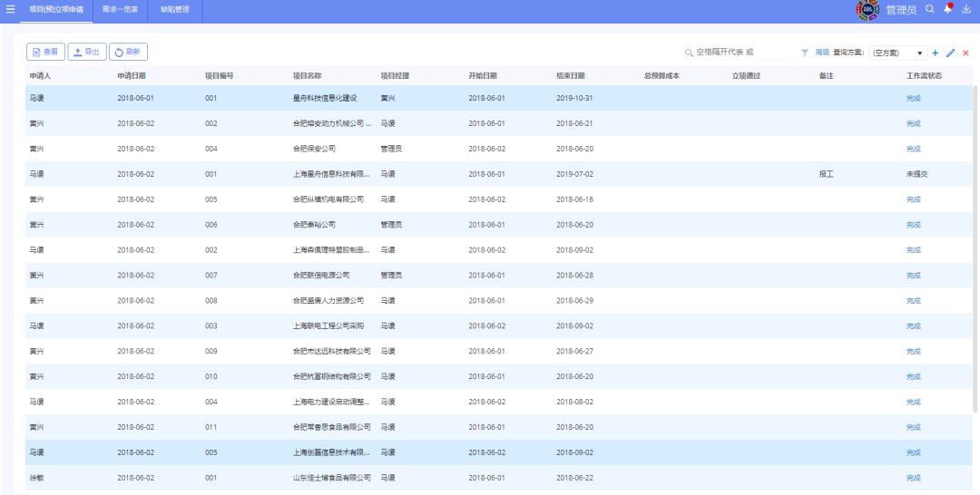Click the header search magnifier icon
The image size is (980, 495).
(929, 9)
